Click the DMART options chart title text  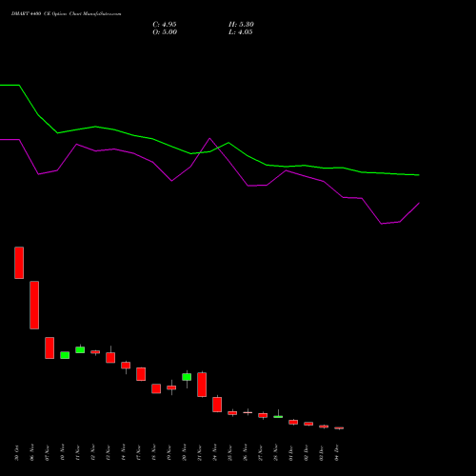click(66, 14)
